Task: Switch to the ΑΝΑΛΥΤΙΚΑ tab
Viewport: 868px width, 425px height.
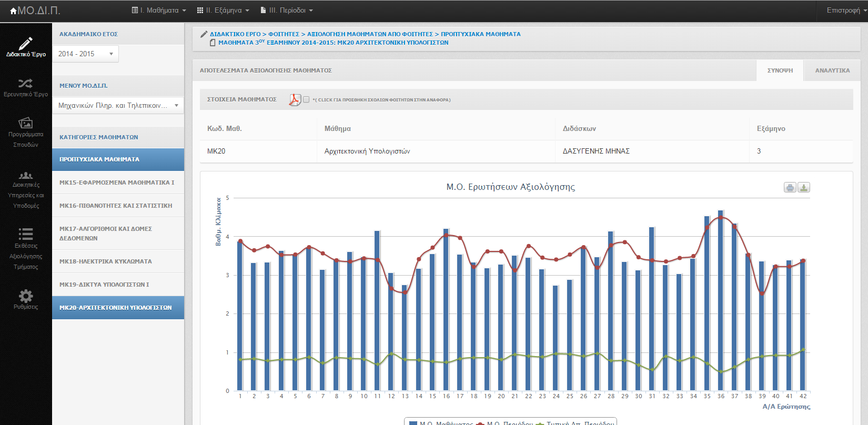Action: click(x=832, y=70)
